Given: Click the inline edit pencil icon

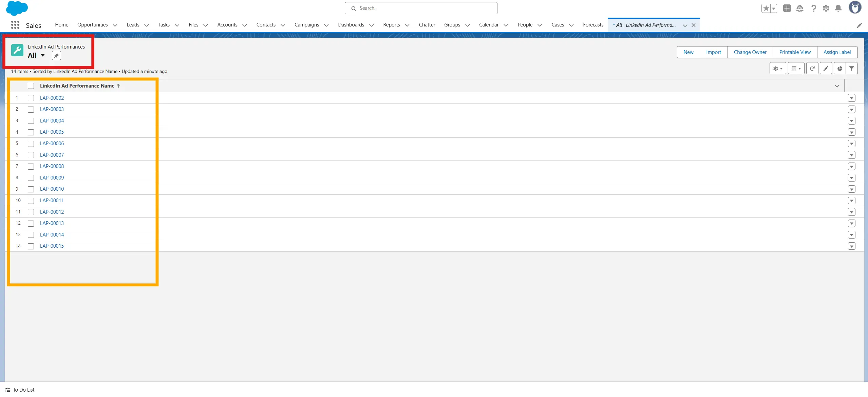Looking at the screenshot, I should [x=826, y=69].
